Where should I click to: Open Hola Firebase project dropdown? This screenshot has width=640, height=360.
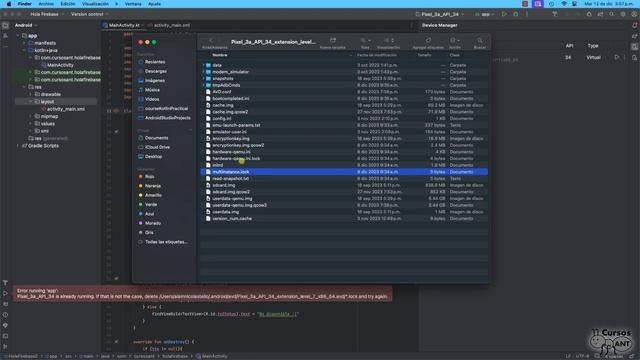pos(47,14)
